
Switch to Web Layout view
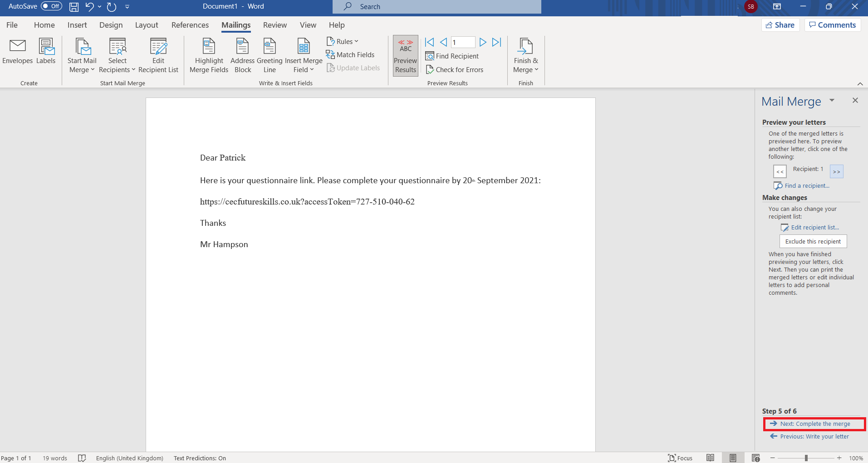pos(755,458)
